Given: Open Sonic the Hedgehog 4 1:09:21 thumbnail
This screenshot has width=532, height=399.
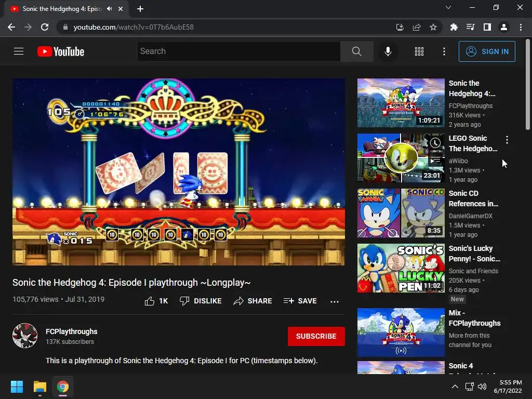Looking at the screenshot, I should (401, 103).
